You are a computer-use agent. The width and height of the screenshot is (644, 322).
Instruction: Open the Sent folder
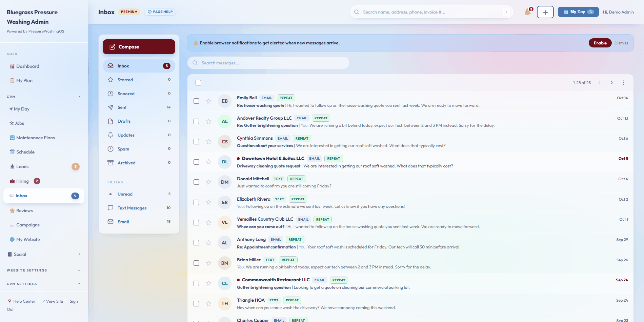pyautogui.click(x=139, y=107)
